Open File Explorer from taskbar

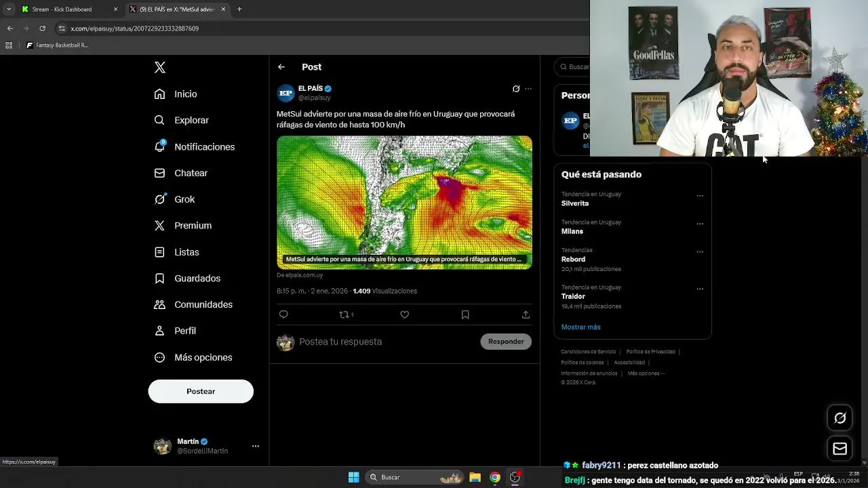click(x=475, y=477)
